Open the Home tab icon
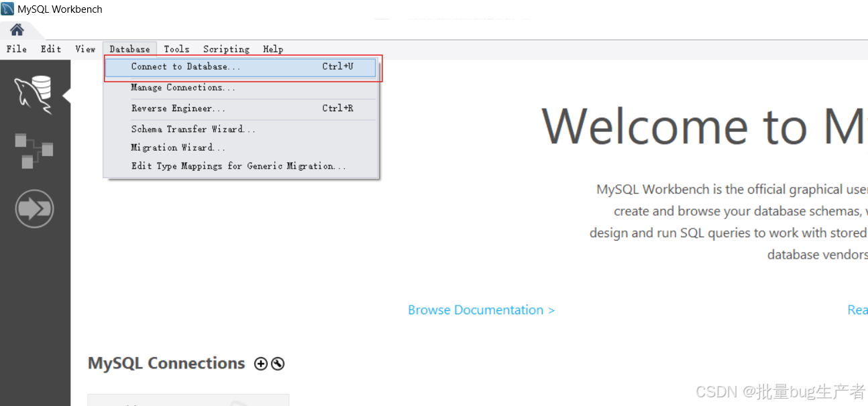 click(x=17, y=29)
